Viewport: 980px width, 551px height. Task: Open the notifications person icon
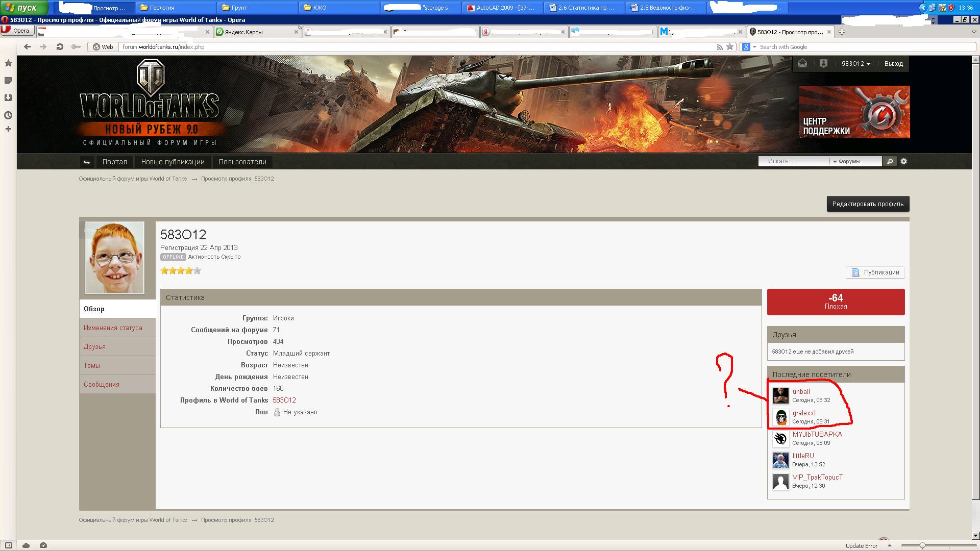pos(823,63)
